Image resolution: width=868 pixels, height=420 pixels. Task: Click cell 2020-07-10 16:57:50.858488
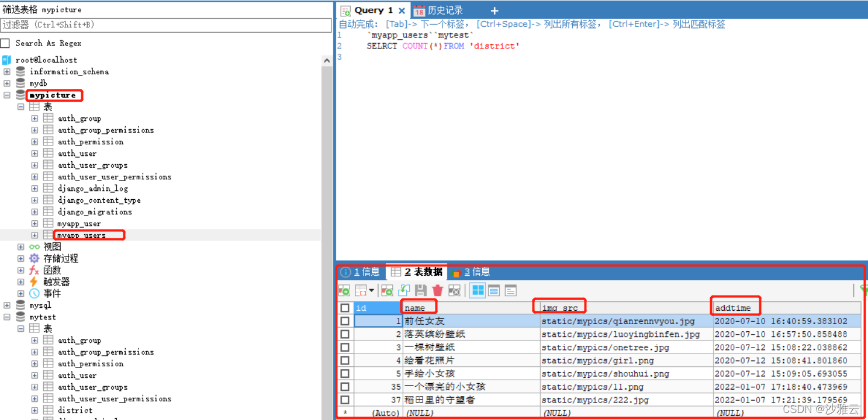click(787, 334)
